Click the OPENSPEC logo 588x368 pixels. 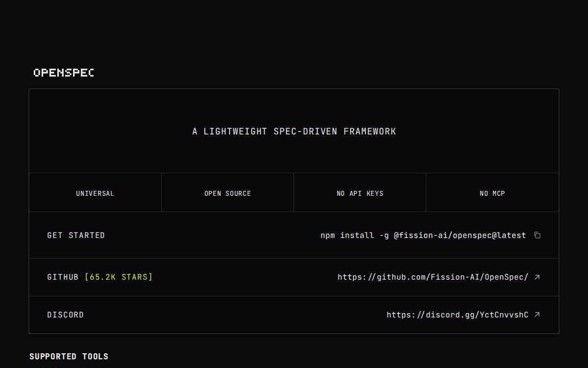[64, 73]
